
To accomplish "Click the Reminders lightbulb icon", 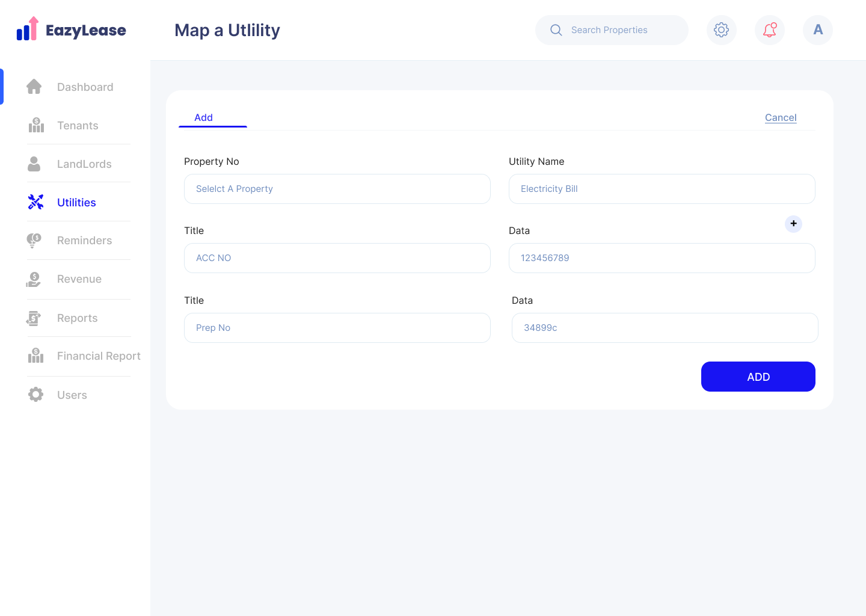I will coord(34,241).
